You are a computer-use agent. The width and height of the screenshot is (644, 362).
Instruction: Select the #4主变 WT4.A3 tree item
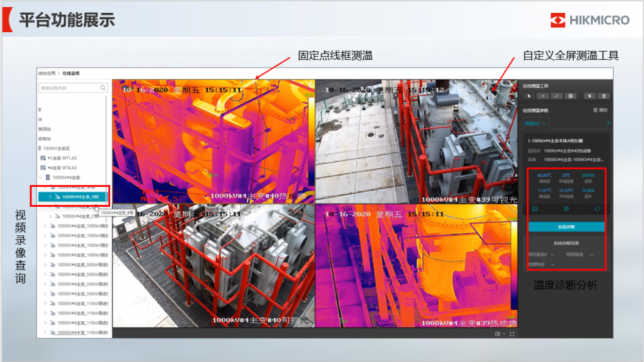pyautogui.click(x=62, y=167)
